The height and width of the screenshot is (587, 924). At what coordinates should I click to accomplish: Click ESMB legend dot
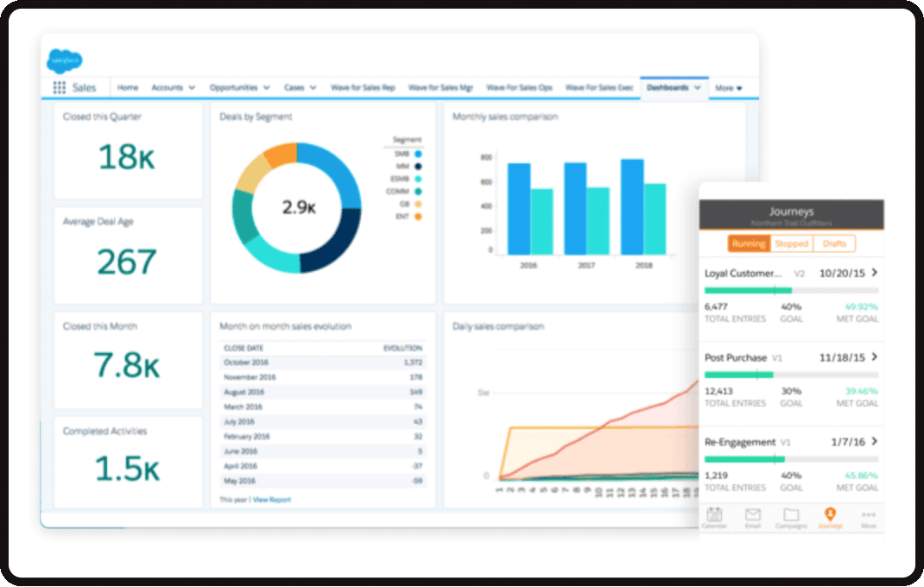(x=418, y=179)
